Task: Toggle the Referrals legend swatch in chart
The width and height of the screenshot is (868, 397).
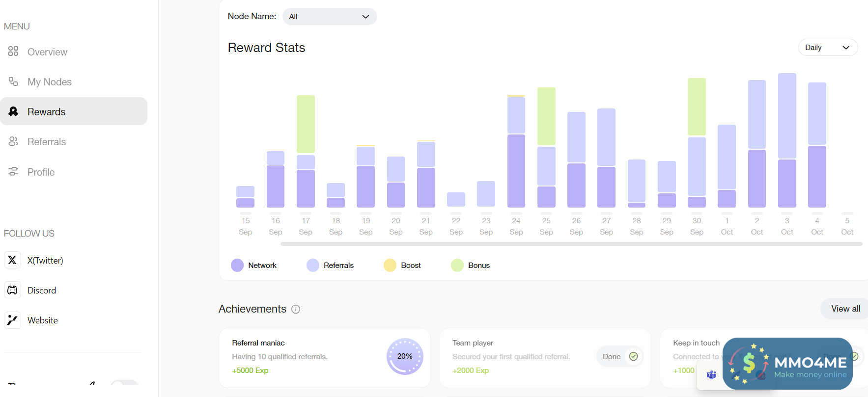Action: (x=313, y=265)
